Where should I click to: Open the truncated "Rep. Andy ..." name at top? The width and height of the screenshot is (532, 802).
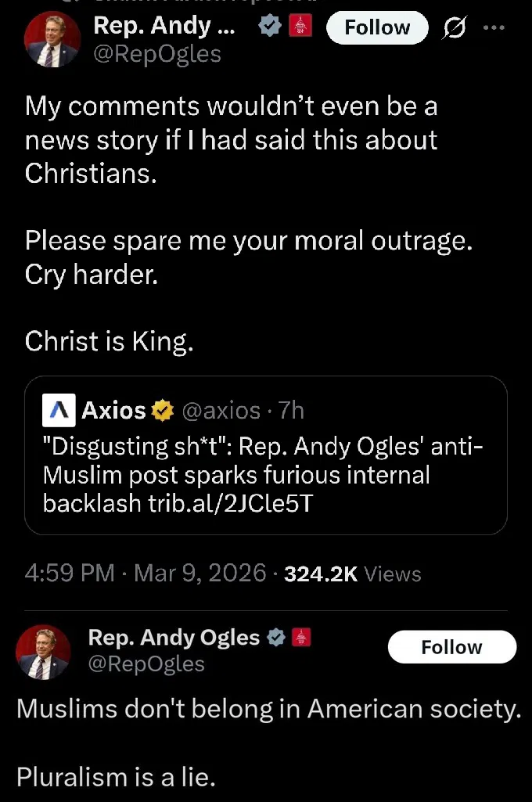point(164,26)
